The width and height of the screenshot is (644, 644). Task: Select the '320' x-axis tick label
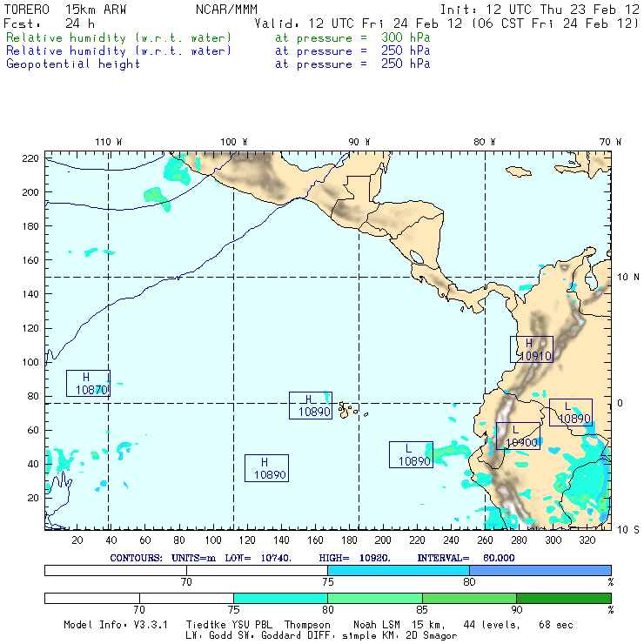(x=587, y=540)
